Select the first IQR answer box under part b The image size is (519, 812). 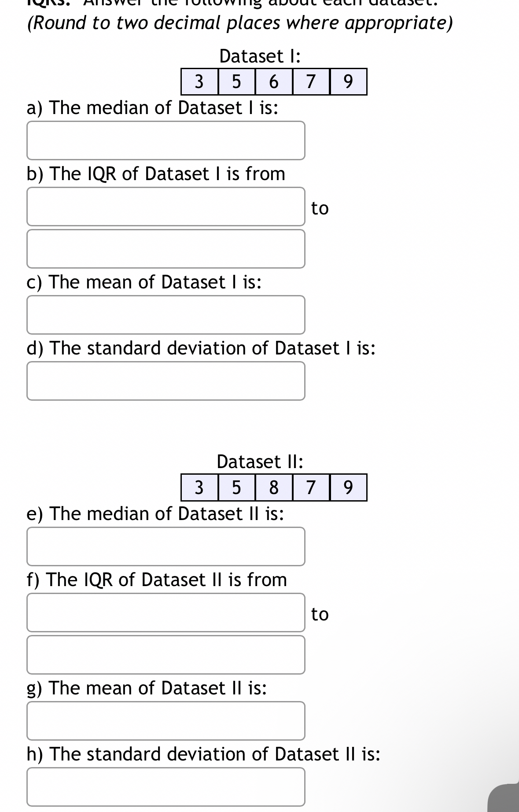166,207
